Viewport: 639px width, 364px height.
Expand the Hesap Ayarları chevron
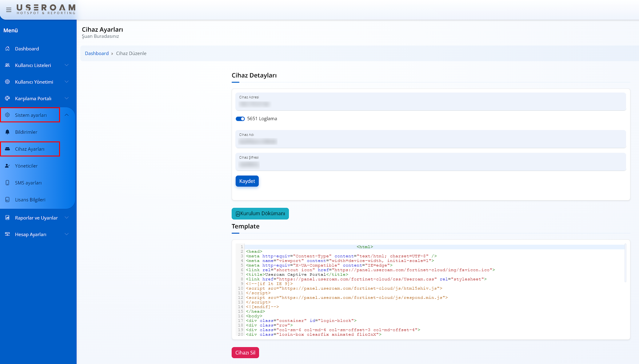(x=66, y=234)
